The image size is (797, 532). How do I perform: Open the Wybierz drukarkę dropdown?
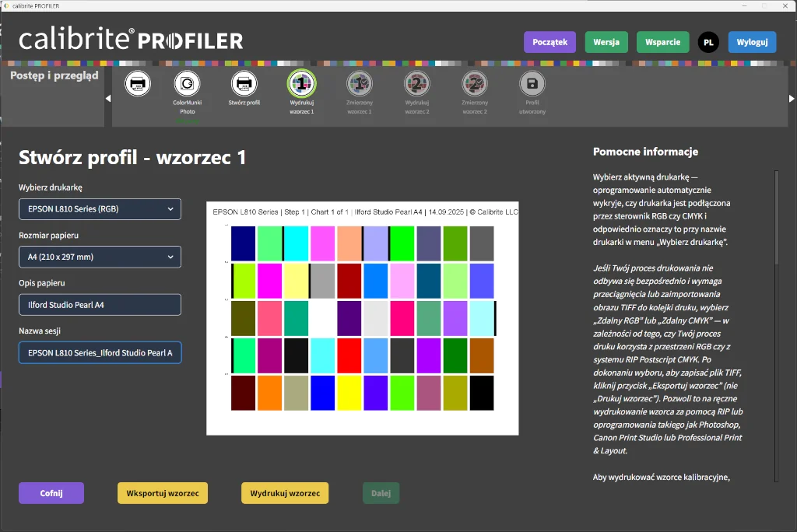pyautogui.click(x=100, y=209)
